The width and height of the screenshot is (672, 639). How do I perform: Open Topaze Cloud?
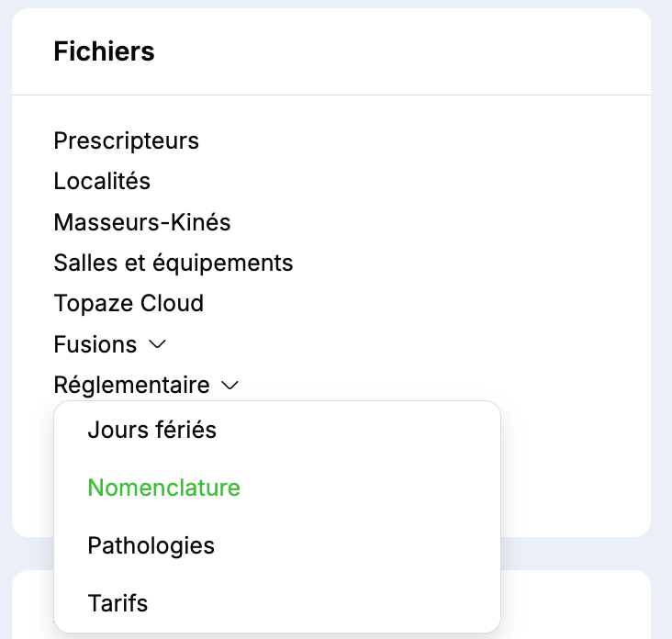point(129,304)
